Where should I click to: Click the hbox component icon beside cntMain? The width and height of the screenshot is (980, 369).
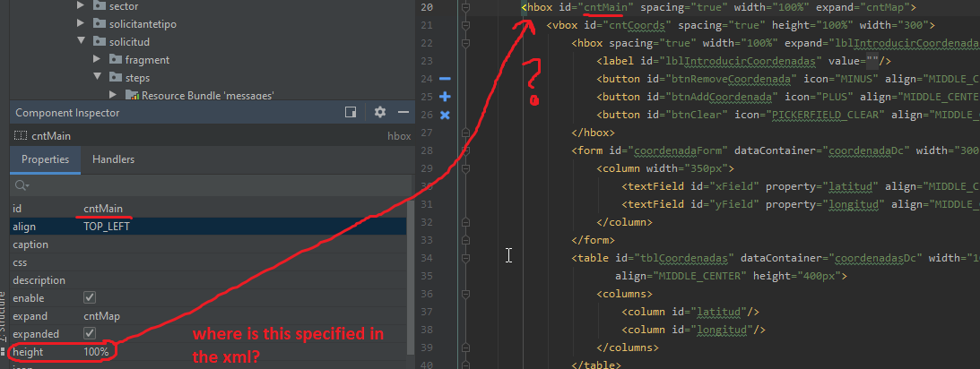click(21, 135)
